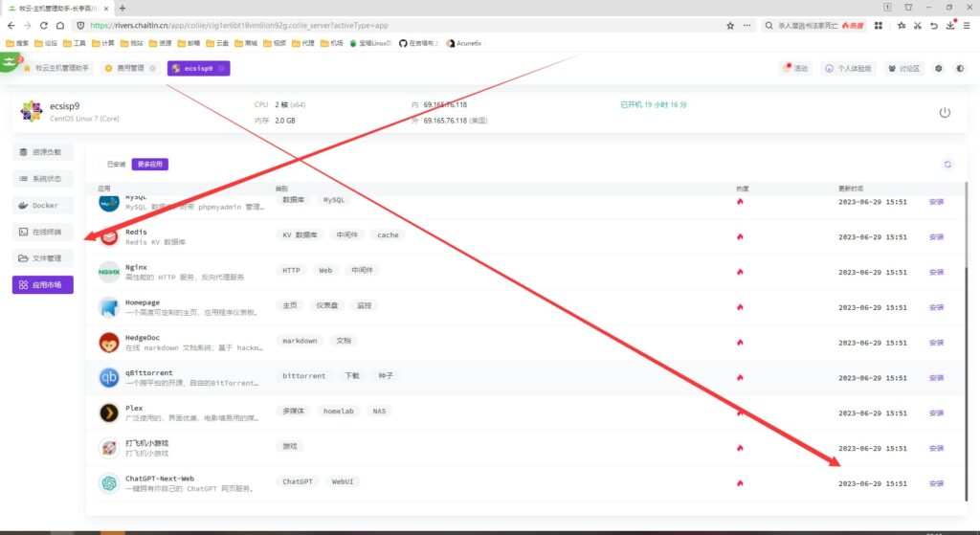Open the settings gear icon
Viewport: 980px width, 535px height.
pos(938,68)
